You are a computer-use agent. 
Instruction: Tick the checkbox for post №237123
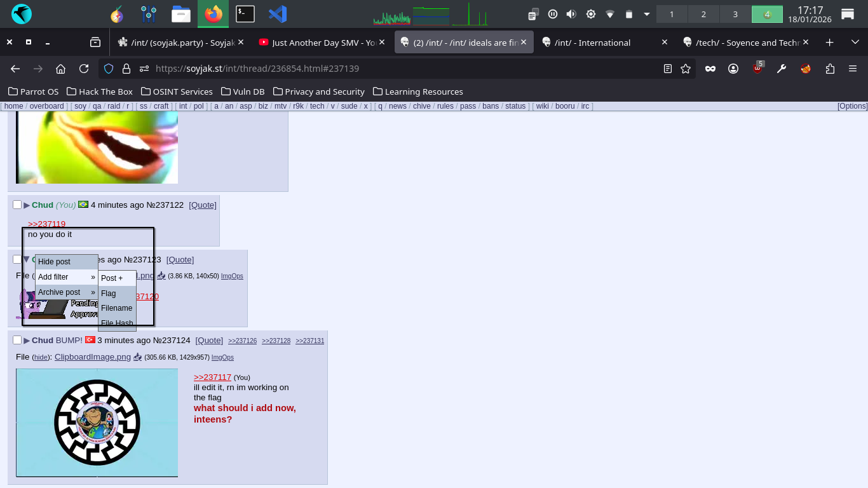17,259
